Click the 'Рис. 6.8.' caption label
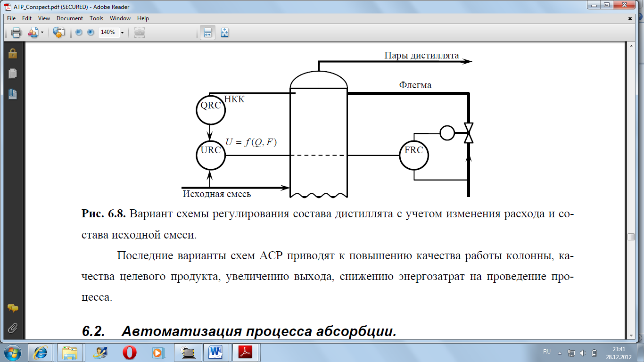644x362 pixels. coord(103,214)
